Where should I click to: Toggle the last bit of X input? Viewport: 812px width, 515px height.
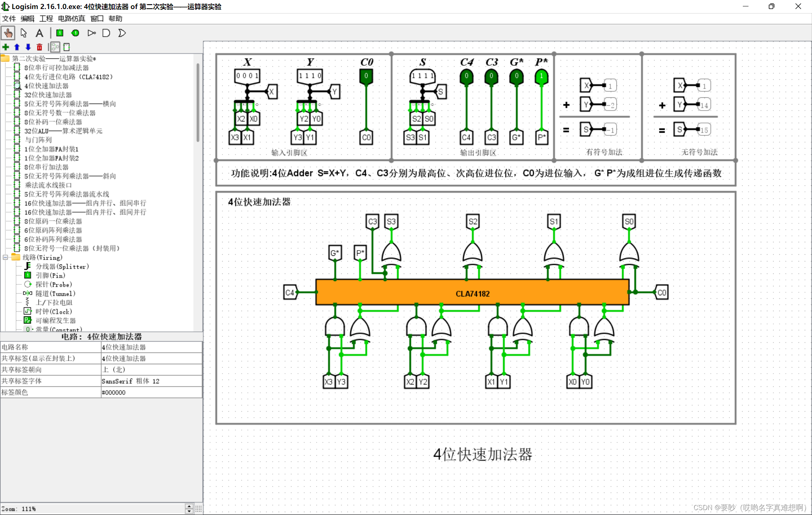click(x=257, y=76)
